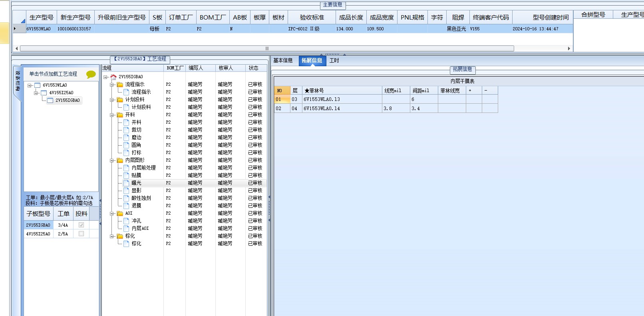Select film number 6V1553WLA0.13

pyautogui.click(x=342, y=99)
